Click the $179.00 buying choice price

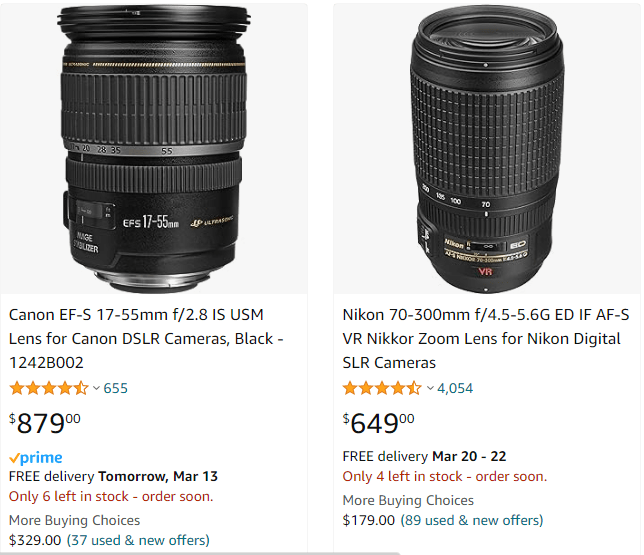369,520
